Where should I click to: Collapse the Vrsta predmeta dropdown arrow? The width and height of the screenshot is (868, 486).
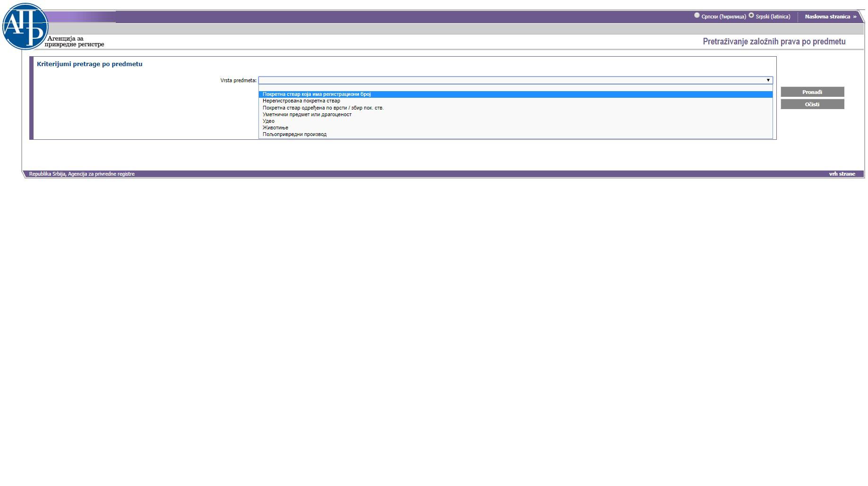pyautogui.click(x=768, y=80)
